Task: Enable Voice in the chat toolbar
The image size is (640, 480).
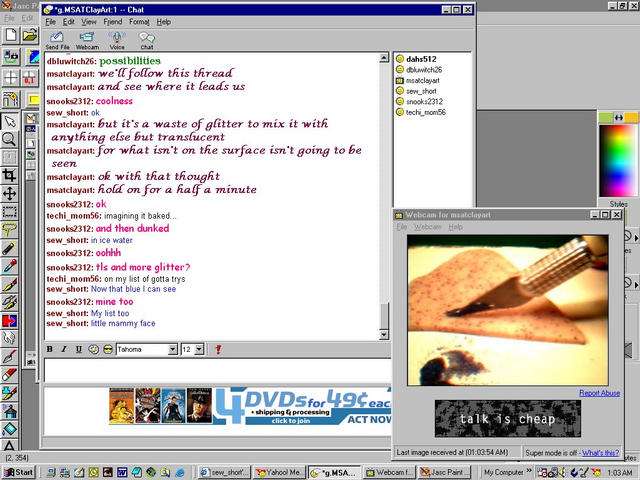Action: [117, 40]
